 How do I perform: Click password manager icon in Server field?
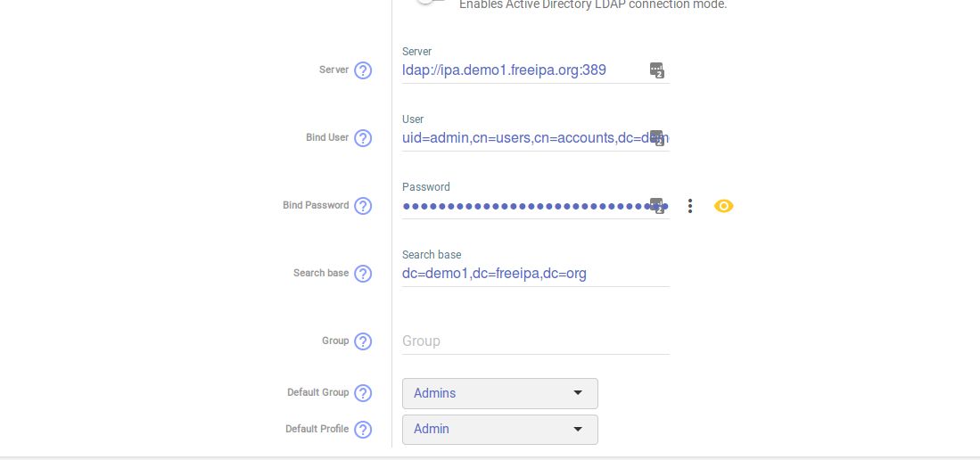(656, 70)
